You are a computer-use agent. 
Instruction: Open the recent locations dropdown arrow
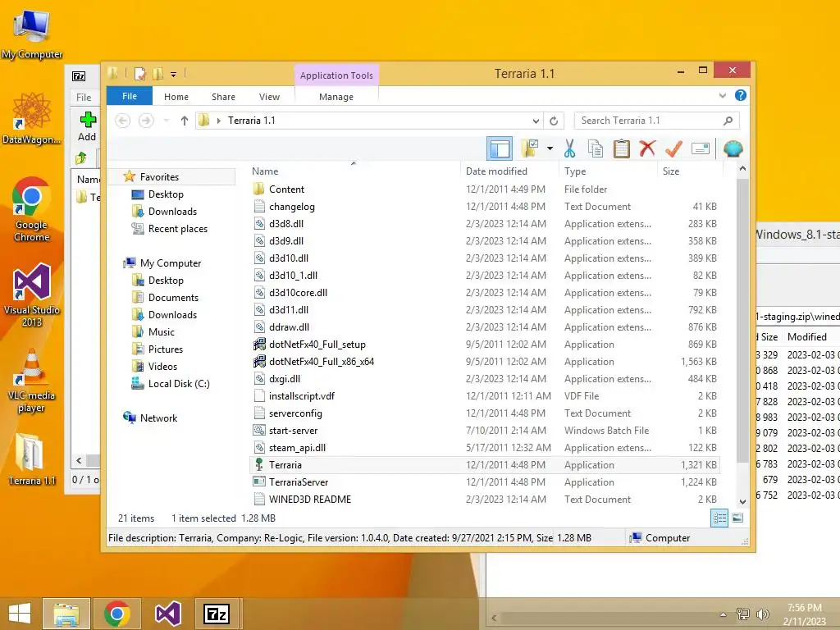click(167, 121)
